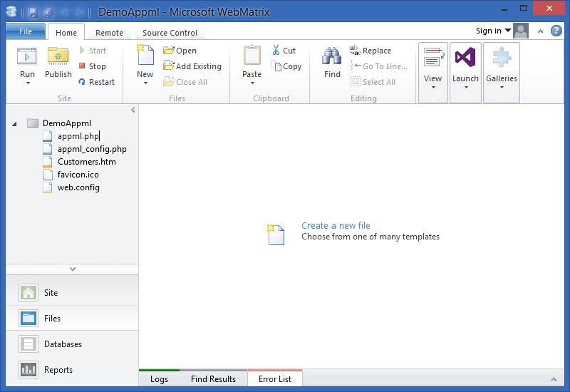Click the Open file icon
This screenshot has width=570, height=392.
(x=169, y=51)
